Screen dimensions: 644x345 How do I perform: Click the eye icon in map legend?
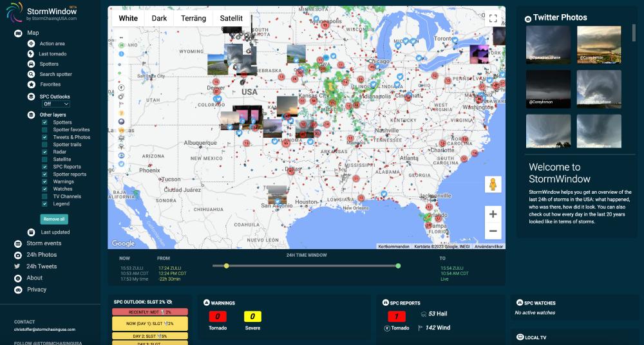point(121,156)
